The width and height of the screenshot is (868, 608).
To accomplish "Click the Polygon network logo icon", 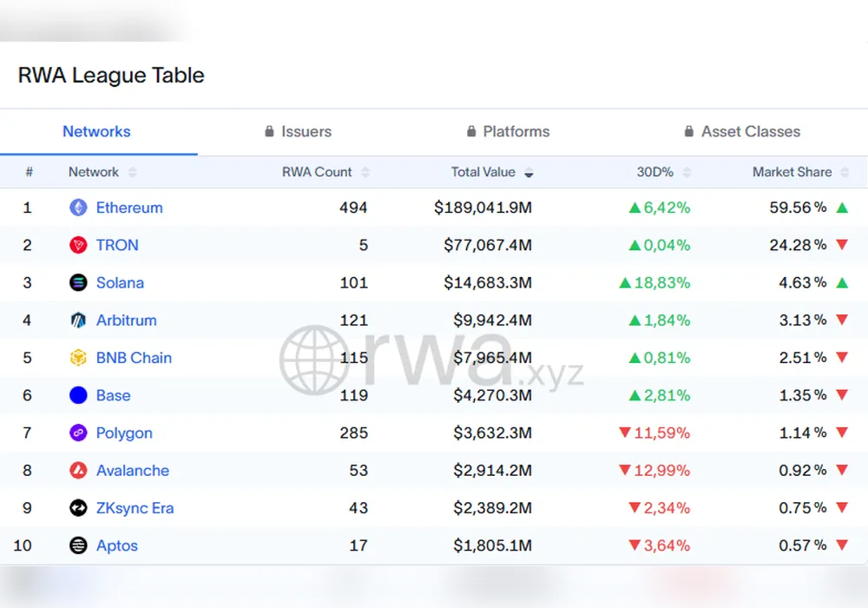I will (78, 433).
